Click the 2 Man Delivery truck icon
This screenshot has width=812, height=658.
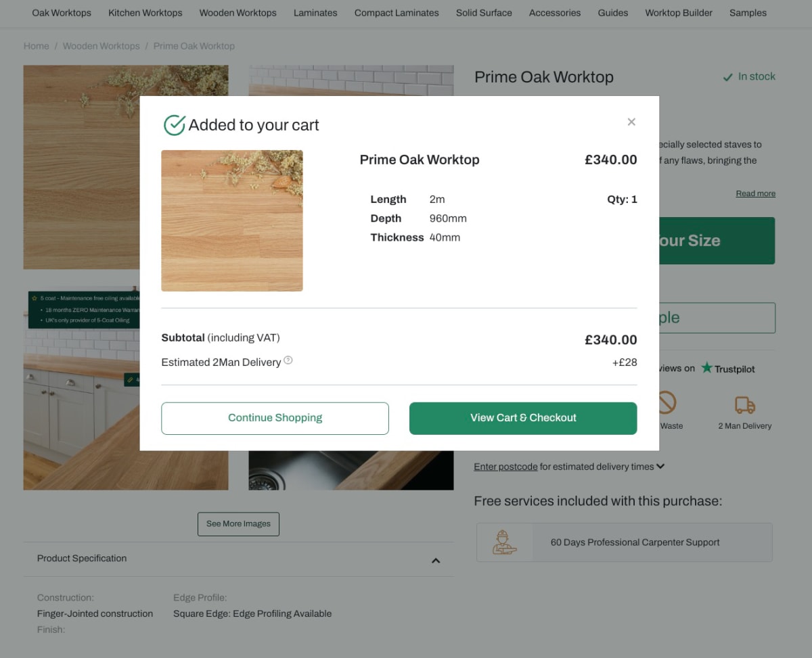click(x=744, y=404)
